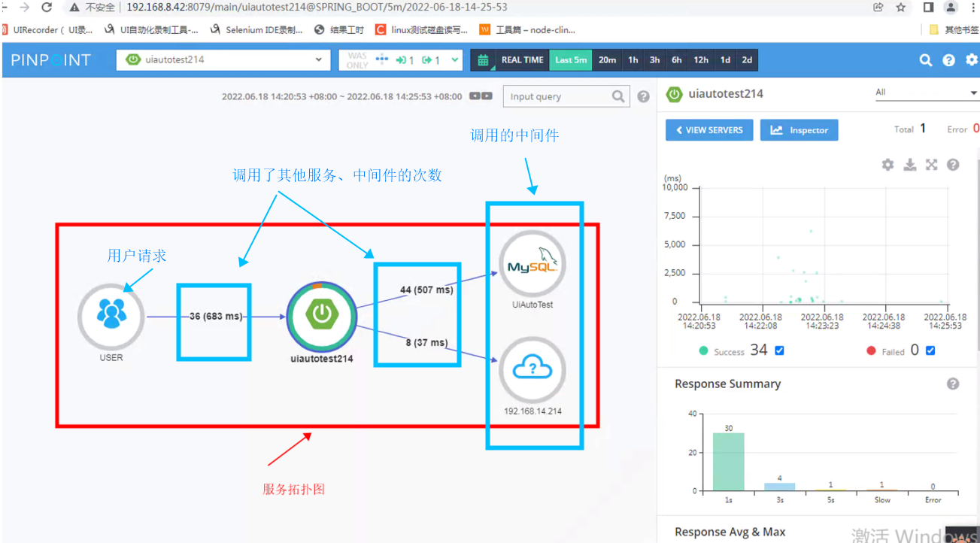
Task: Select the 1d time range
Action: (725, 60)
